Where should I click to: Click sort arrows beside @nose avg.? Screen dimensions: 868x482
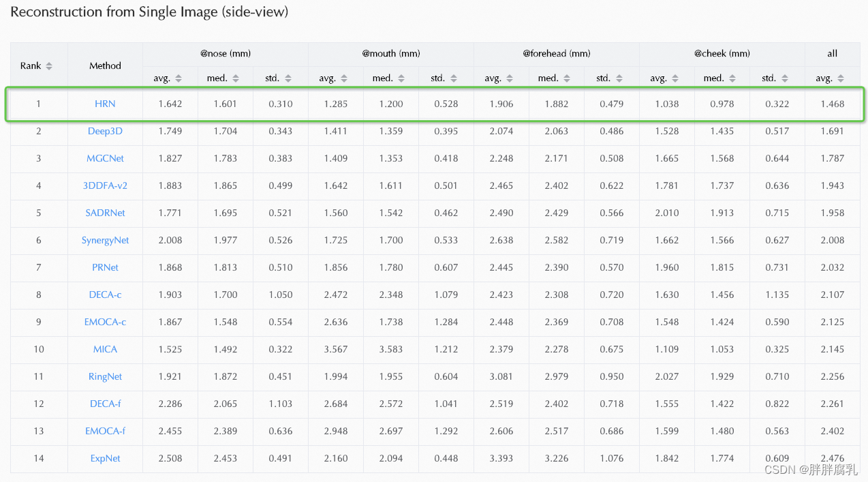[x=179, y=78]
